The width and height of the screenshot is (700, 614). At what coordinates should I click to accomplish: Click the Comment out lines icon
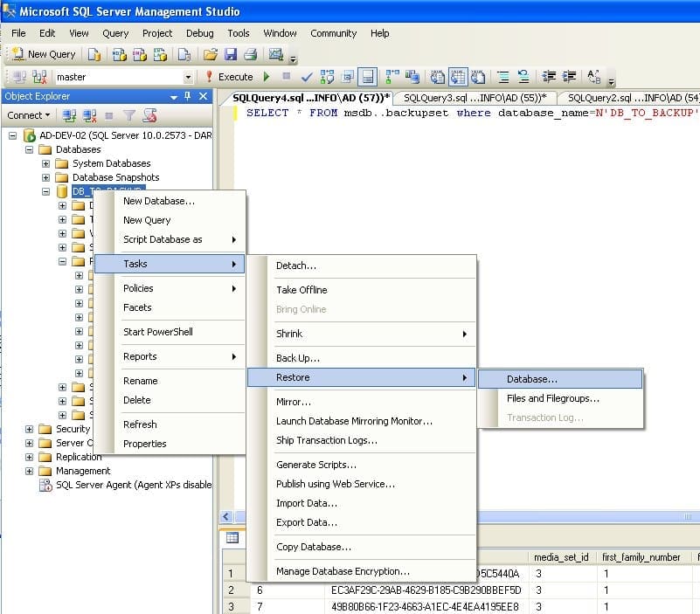coord(503,77)
